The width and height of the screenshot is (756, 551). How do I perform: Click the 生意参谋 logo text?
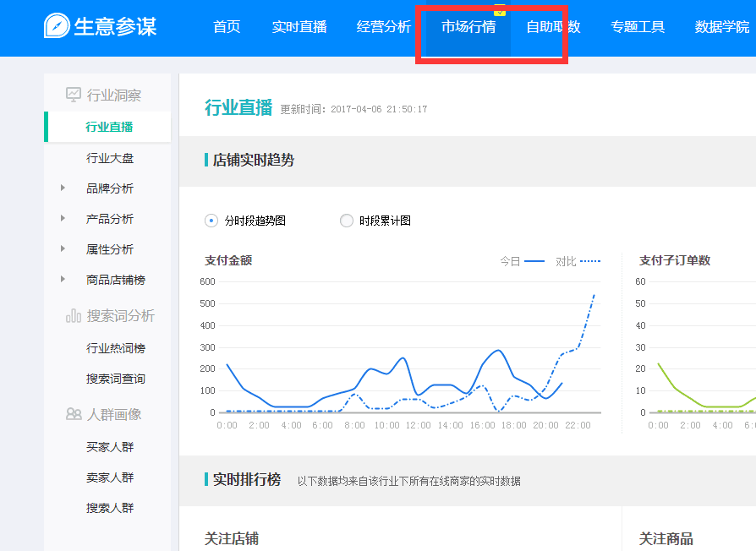(115, 26)
